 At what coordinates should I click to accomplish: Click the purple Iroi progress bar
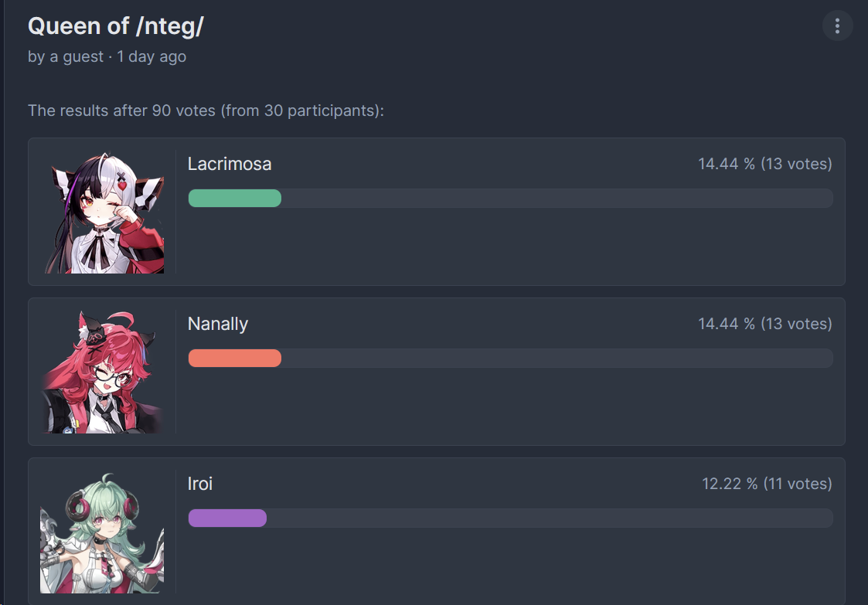tap(227, 518)
